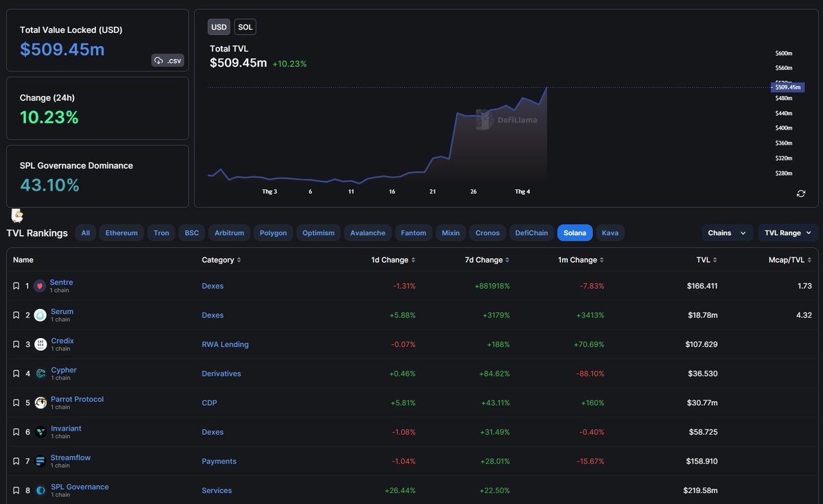Open the Derivatives category
823x504 pixels.
click(x=222, y=374)
